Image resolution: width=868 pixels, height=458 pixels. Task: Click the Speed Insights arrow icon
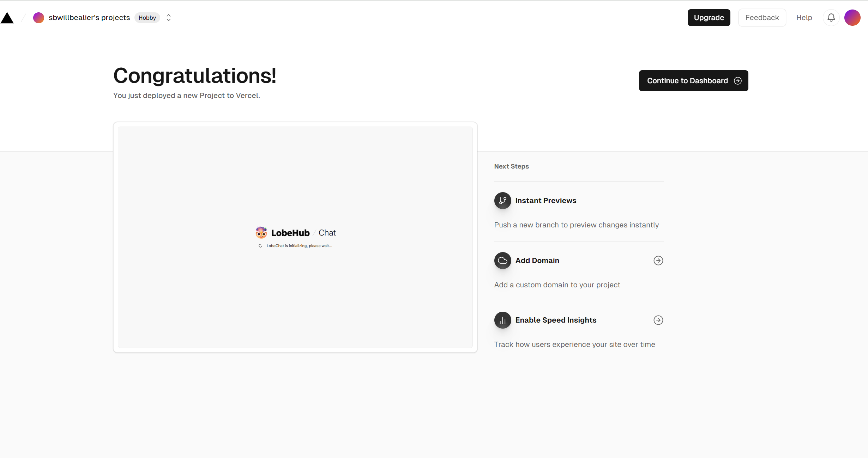tap(658, 320)
